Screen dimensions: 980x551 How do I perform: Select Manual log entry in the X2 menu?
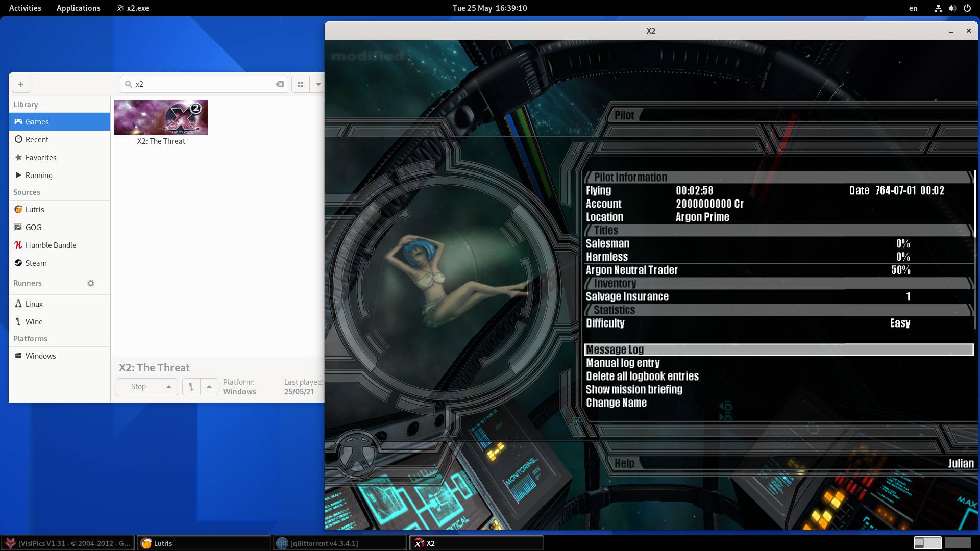click(779, 363)
